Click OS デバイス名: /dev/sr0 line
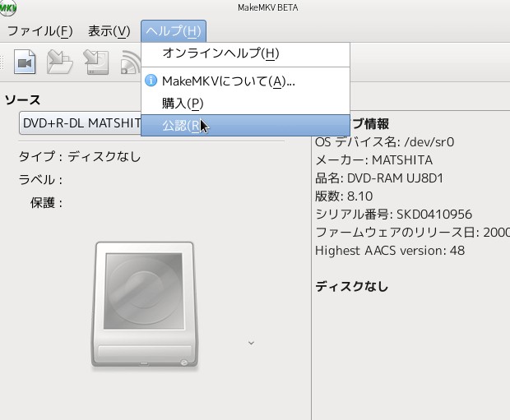 click(x=385, y=142)
